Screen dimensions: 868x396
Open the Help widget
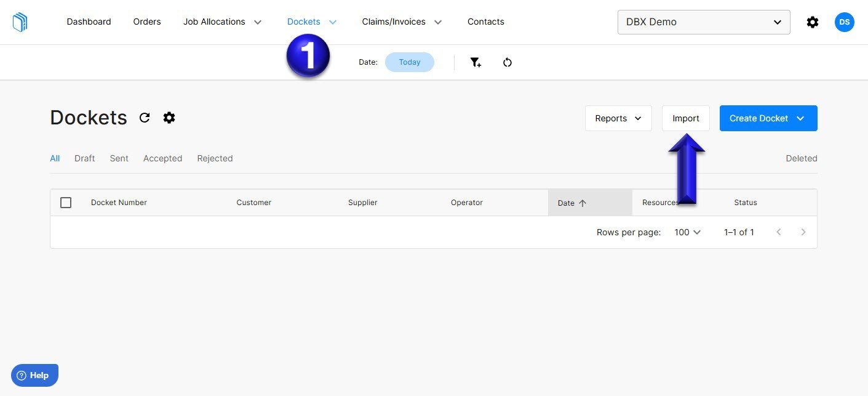pos(34,374)
